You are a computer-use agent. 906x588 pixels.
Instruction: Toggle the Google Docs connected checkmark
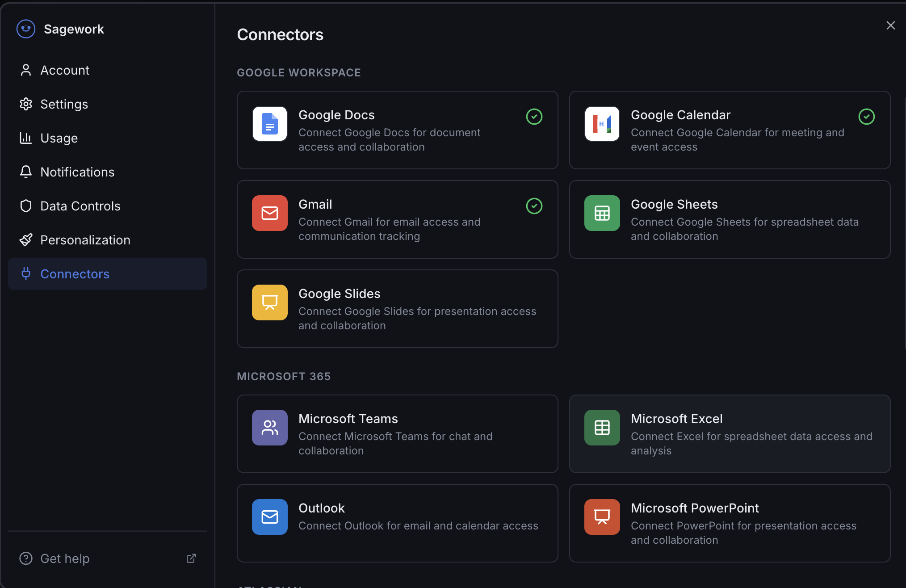click(534, 117)
